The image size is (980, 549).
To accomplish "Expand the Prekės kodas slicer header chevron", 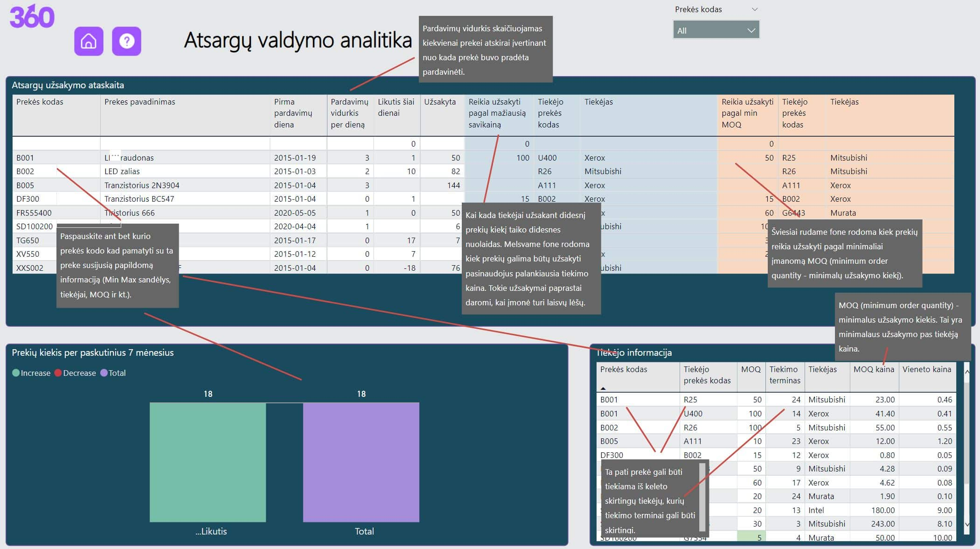I will click(754, 9).
